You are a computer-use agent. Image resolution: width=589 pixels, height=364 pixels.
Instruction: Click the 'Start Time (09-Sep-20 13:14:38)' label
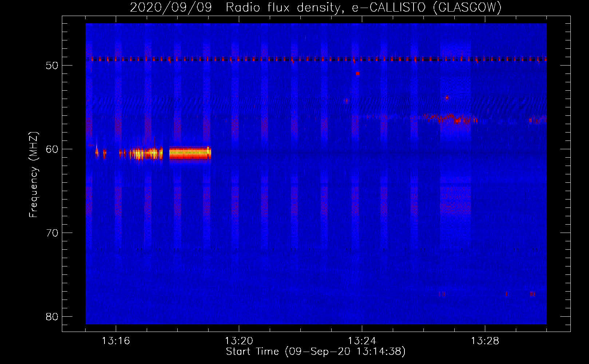tap(316, 352)
